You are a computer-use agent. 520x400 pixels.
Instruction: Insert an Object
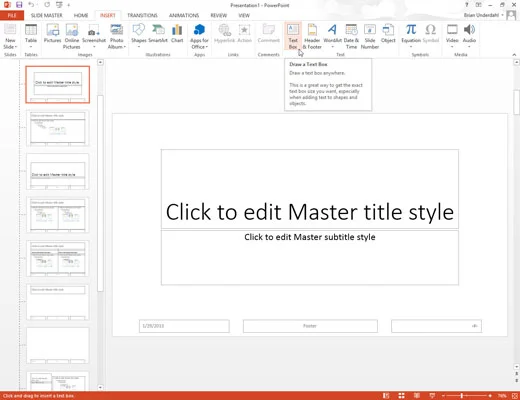click(388, 33)
